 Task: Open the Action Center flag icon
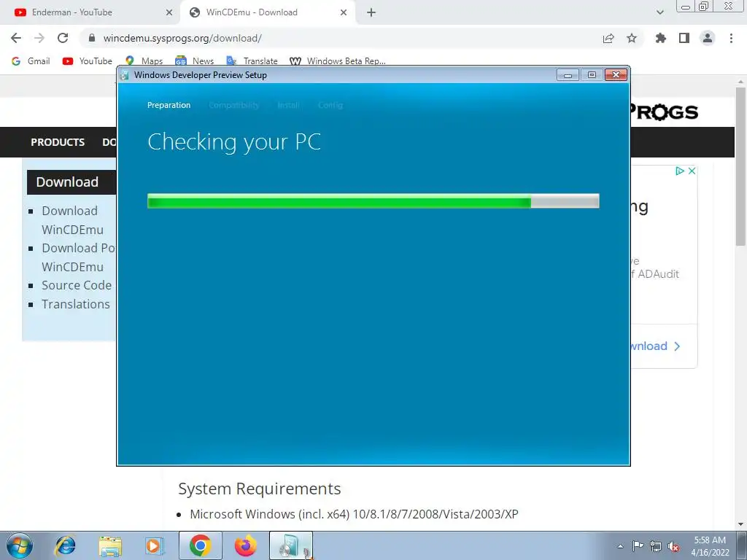coord(638,546)
